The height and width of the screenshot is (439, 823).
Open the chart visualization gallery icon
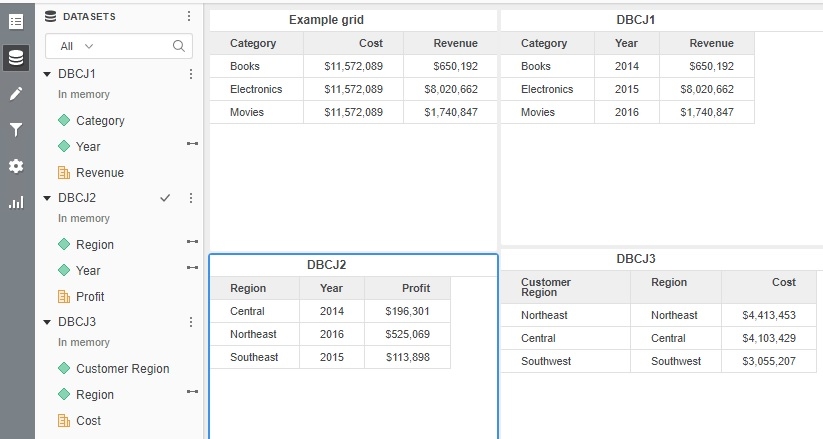pos(16,202)
